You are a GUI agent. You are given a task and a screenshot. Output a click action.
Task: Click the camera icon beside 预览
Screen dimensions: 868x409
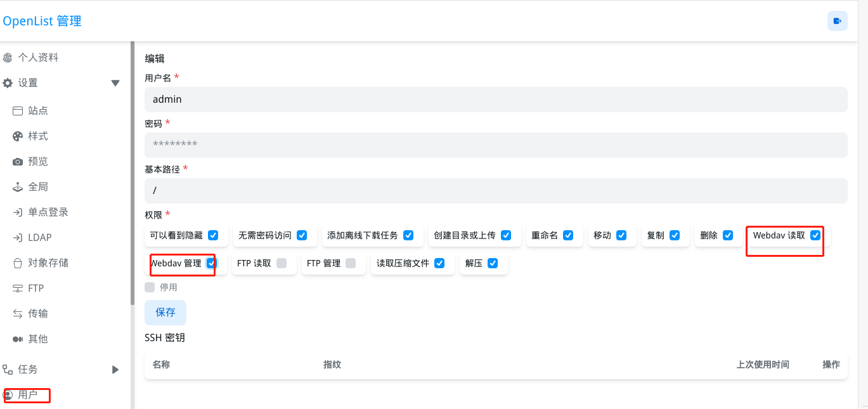click(18, 162)
